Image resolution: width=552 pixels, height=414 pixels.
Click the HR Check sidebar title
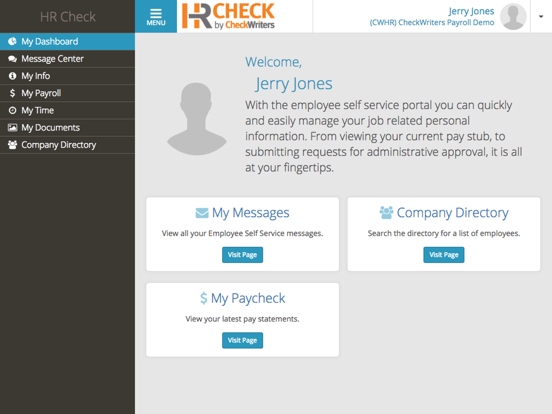(x=68, y=17)
